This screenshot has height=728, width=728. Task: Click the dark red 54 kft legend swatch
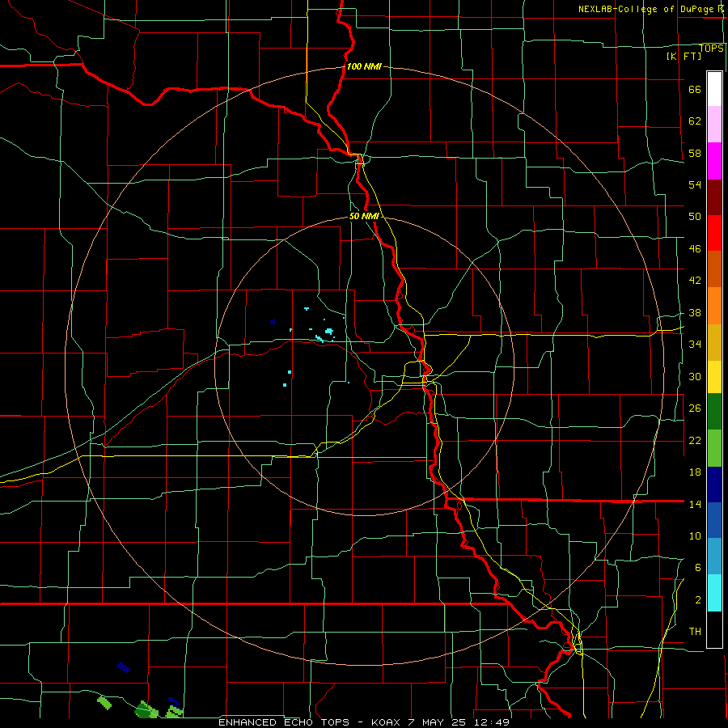tap(714, 198)
